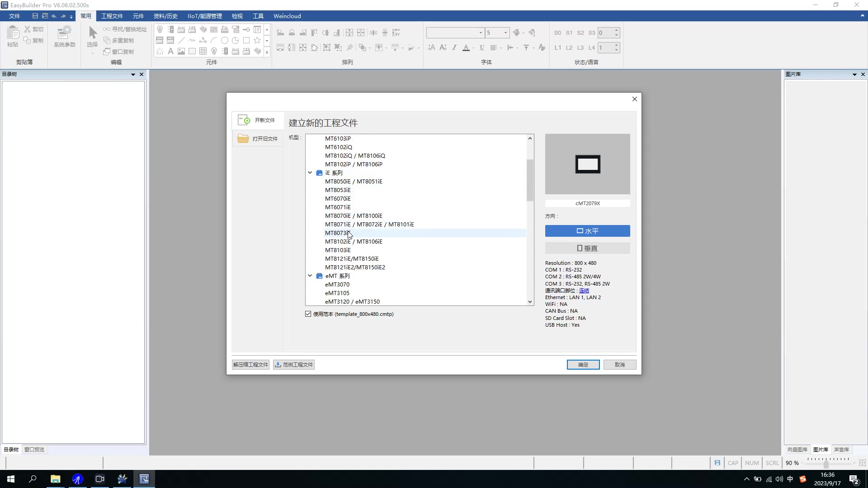Click the 系统参数 (system parameters) icon

(x=64, y=33)
